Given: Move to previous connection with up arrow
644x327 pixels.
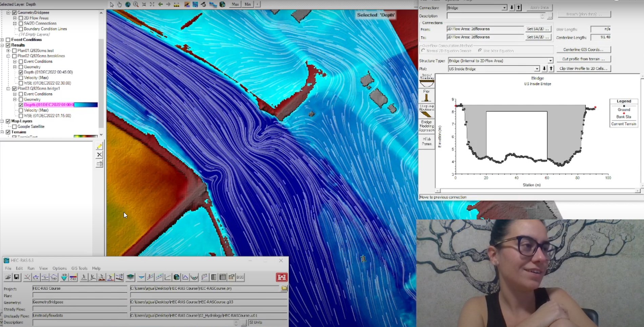Looking at the screenshot, I should click(x=519, y=7).
